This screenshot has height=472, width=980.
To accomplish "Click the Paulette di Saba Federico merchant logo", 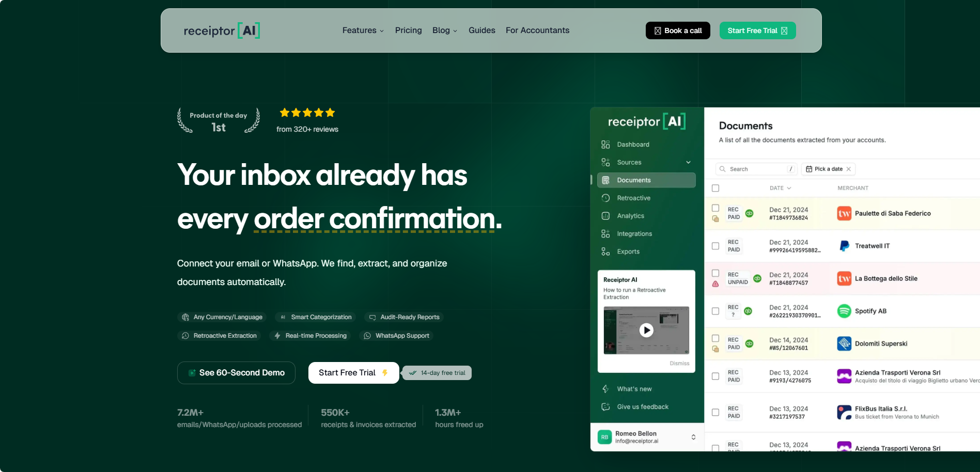I will tap(844, 213).
